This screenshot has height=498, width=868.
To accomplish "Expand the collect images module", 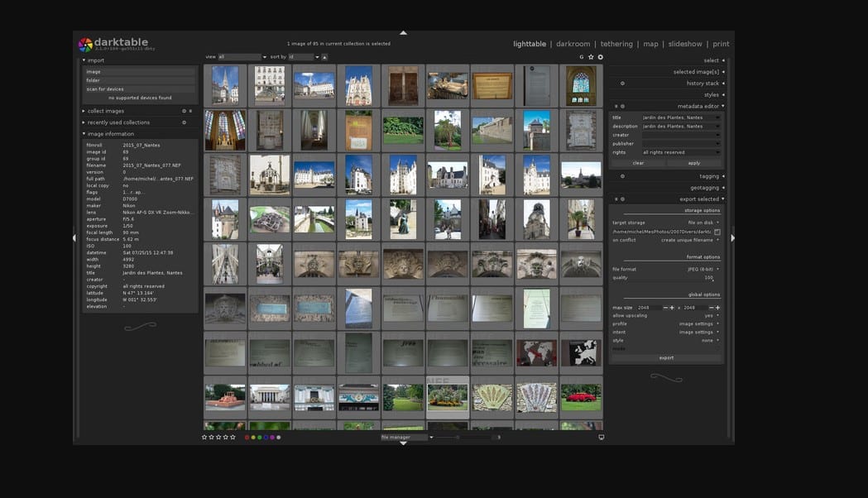I will [x=106, y=111].
